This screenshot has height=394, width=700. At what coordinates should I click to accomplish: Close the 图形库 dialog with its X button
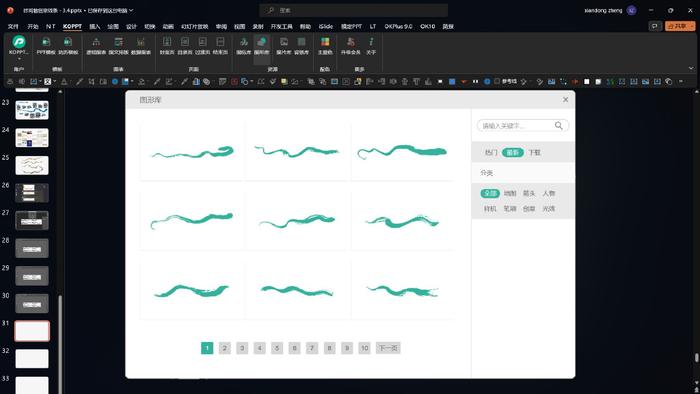pyautogui.click(x=566, y=100)
